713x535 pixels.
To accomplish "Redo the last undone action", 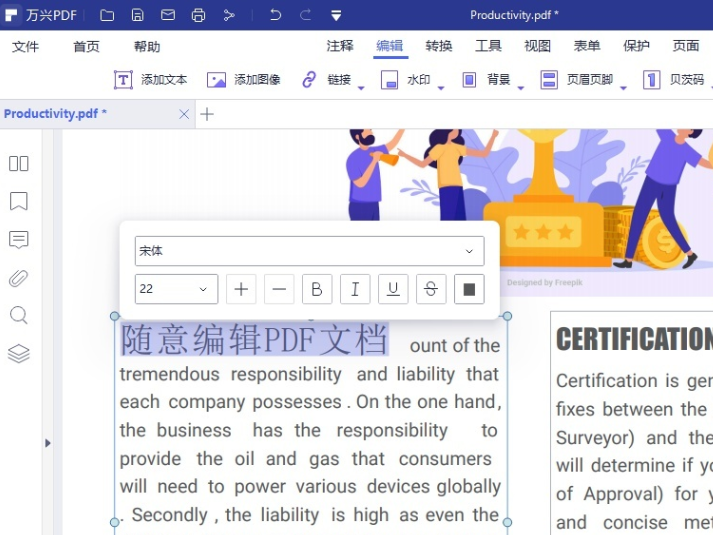I will point(305,15).
